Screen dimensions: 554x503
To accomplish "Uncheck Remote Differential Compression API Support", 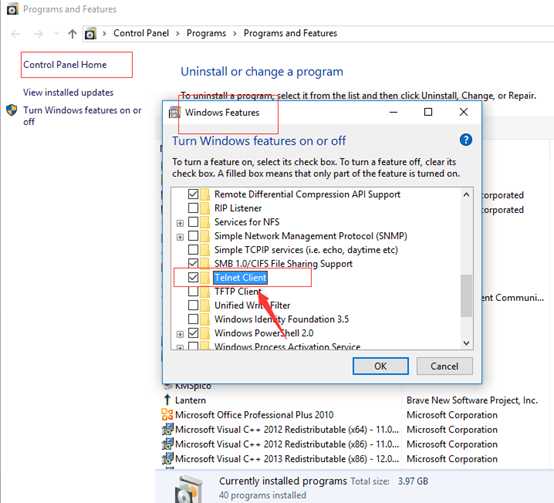I will coord(193,194).
